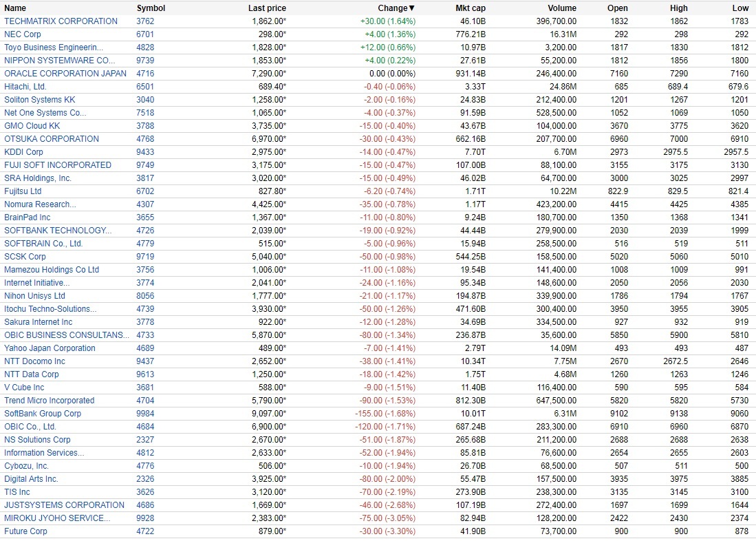Open Fujitsu Ltd stock link
The image size is (756, 541).
pyautogui.click(x=23, y=191)
